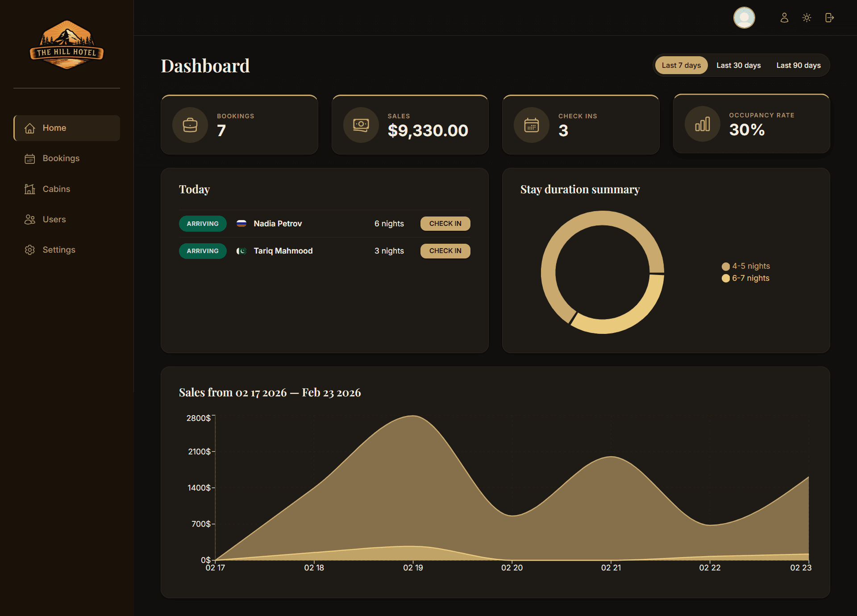Click the Bookings stat card

coord(239,124)
